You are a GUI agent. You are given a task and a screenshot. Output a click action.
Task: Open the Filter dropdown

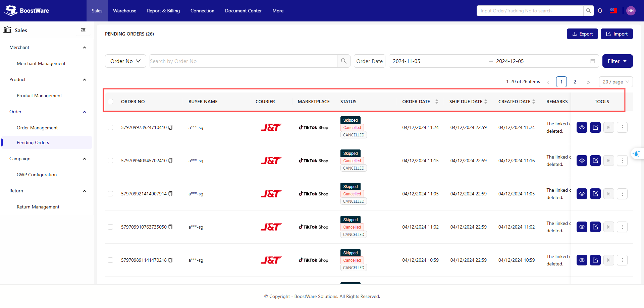coord(618,61)
